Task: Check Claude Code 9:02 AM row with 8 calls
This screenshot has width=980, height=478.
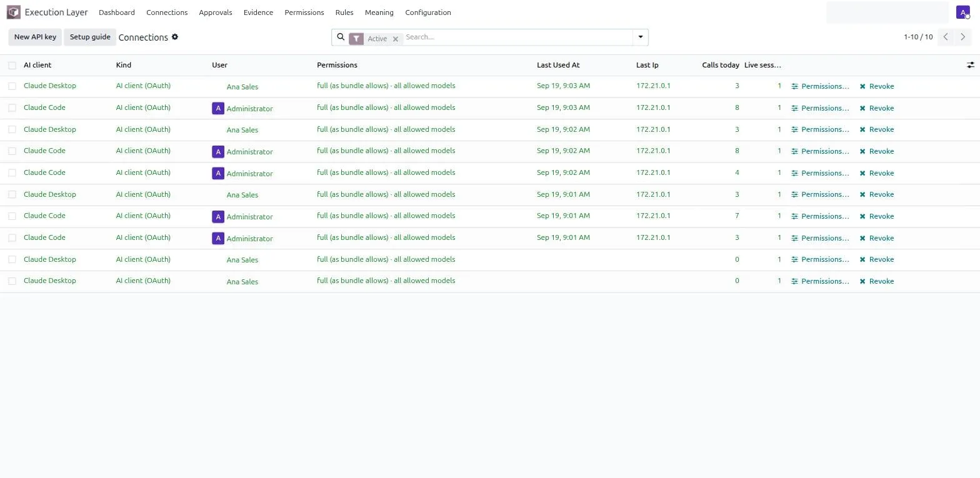Action: coord(12,151)
